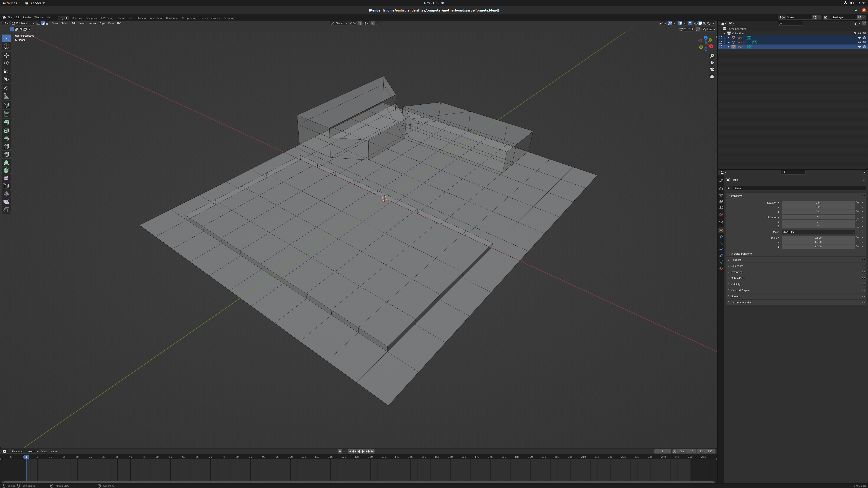Image resolution: width=868 pixels, height=488 pixels.
Task: Jump to the timeline end frame
Action: click(372, 451)
